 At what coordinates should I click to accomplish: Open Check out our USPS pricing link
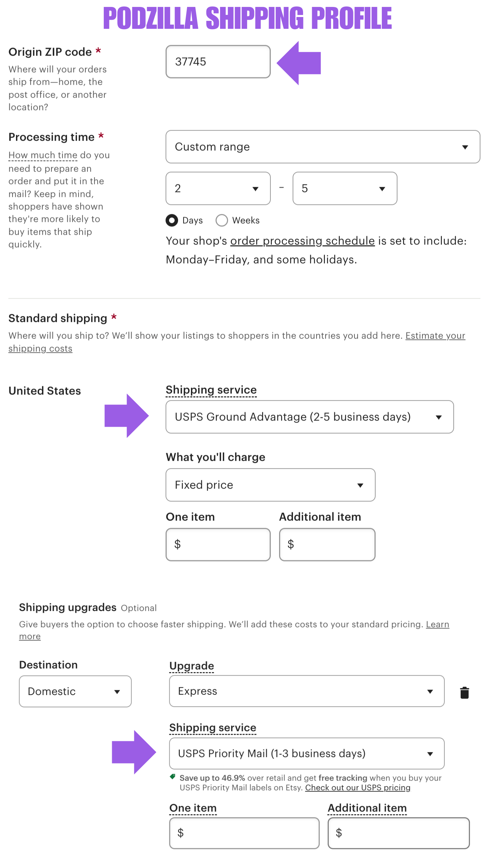click(358, 787)
